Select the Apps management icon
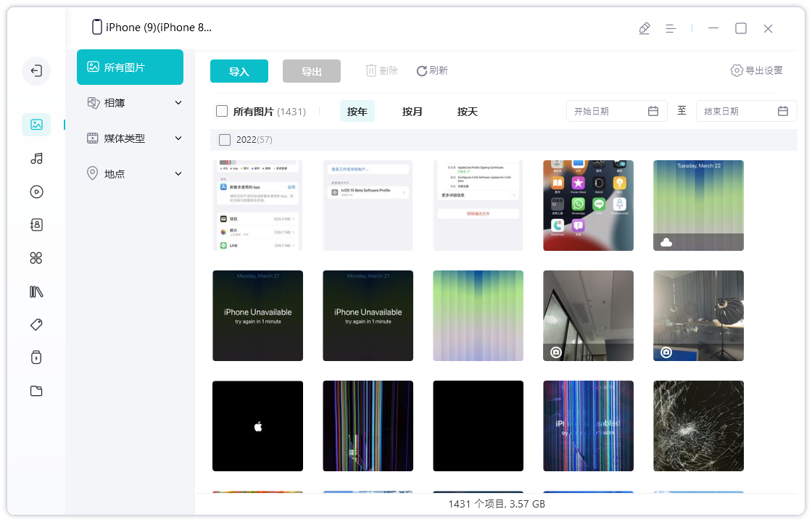 pos(36,257)
